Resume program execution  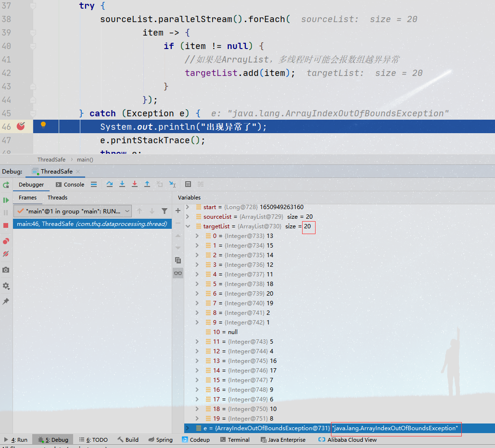tap(5, 200)
